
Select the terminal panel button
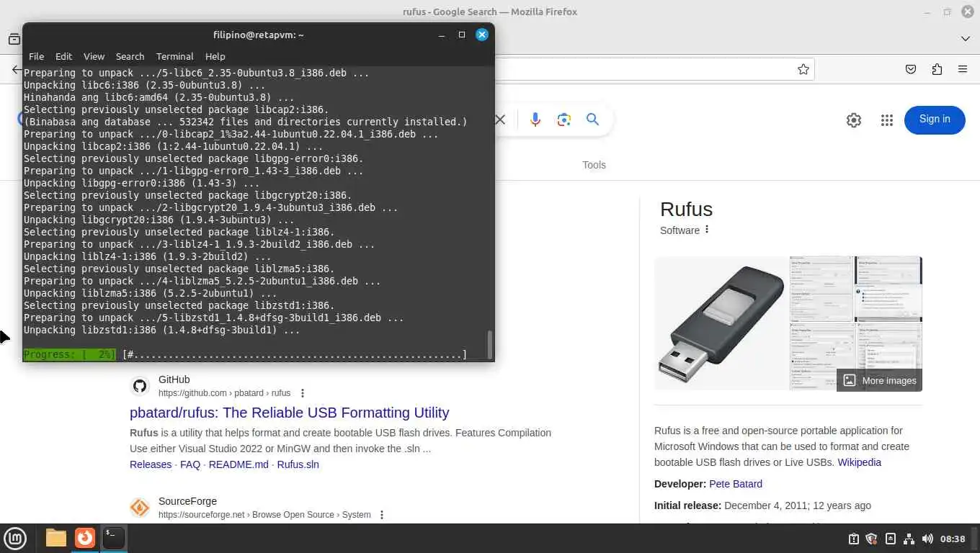[113, 538]
